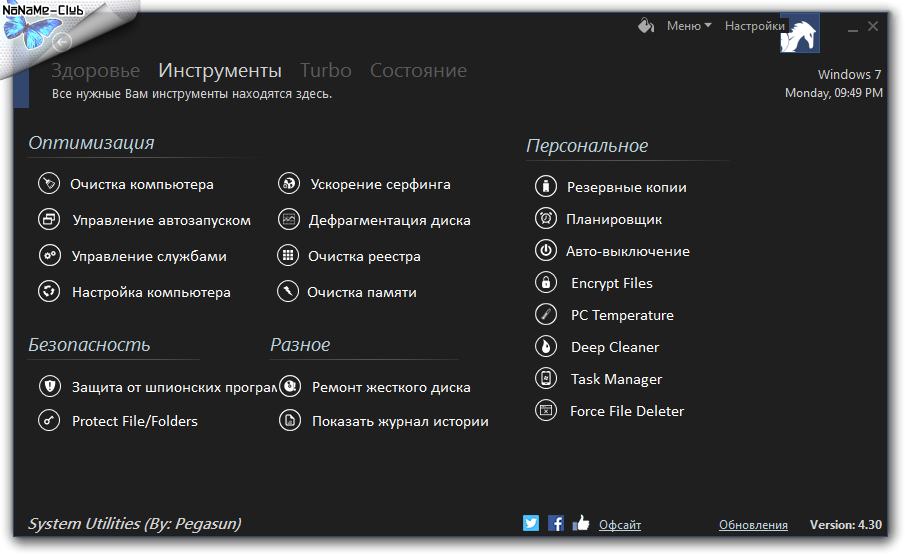This screenshot has height=556, width=905.
Task: Click the Очистка компьютера broom icon
Action: click(49, 184)
